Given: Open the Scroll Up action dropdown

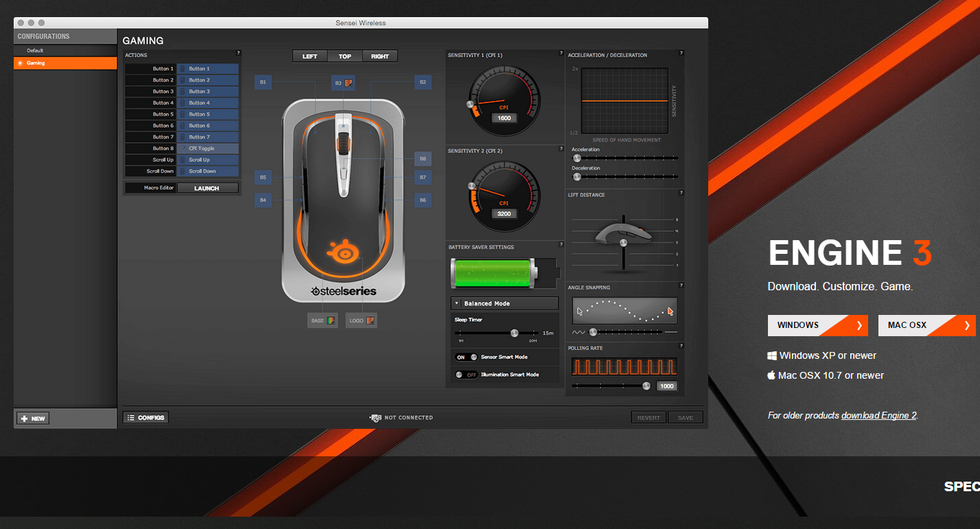Looking at the screenshot, I should point(208,160).
